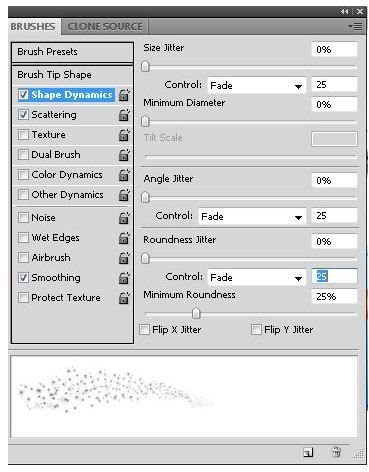Click lock icon beside Color Dynamics

pyautogui.click(x=124, y=175)
